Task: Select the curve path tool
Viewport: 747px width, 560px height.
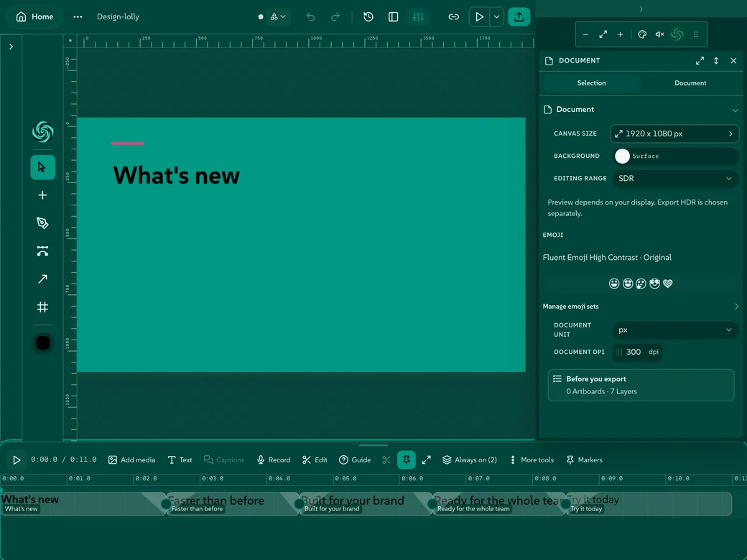Action: (x=43, y=251)
